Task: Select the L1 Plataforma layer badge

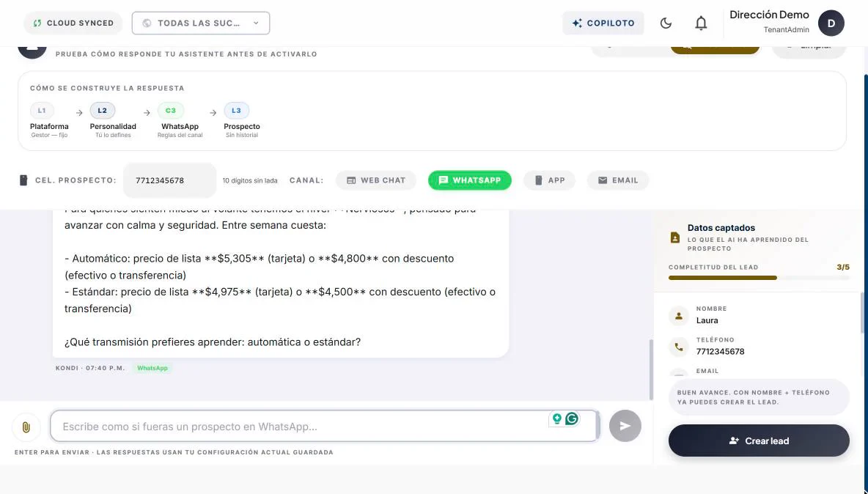Action: point(42,111)
